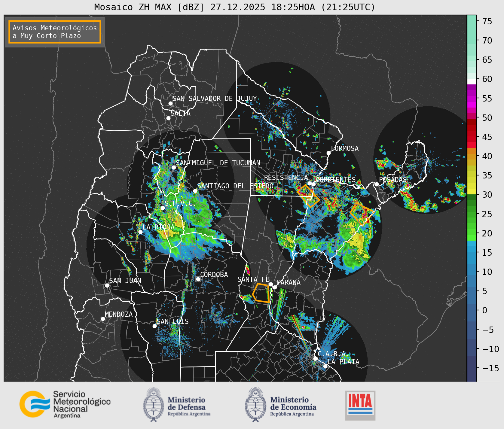Click the yellow 30 dBZ color band
504x429 pixels.
click(472, 192)
